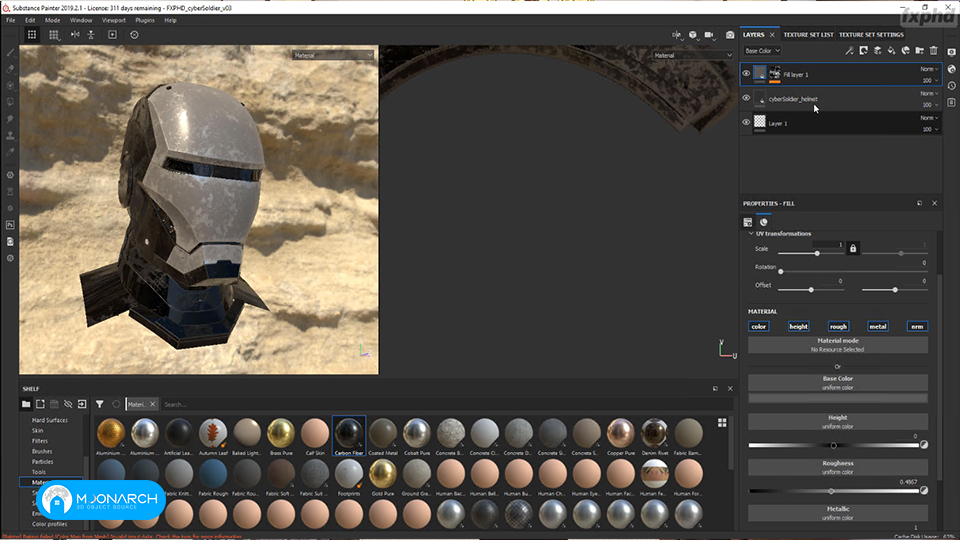Adjust the Roughness slider handle
This screenshot has width=960, height=540.
tap(831, 491)
